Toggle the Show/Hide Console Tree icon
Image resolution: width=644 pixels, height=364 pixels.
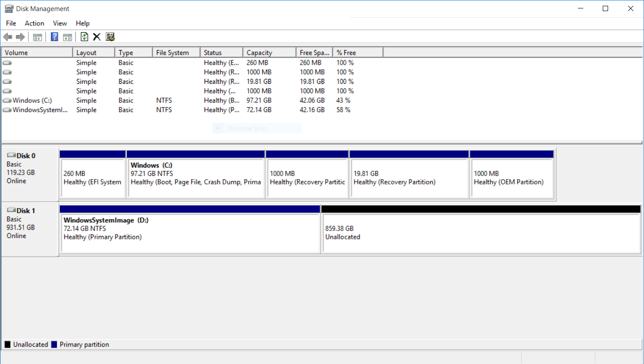click(x=37, y=37)
